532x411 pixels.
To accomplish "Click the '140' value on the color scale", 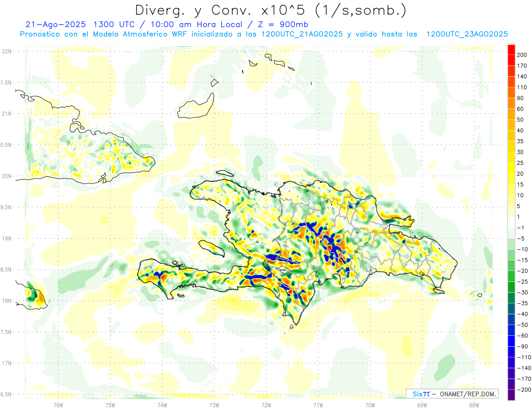I will pyautogui.click(x=521, y=76).
